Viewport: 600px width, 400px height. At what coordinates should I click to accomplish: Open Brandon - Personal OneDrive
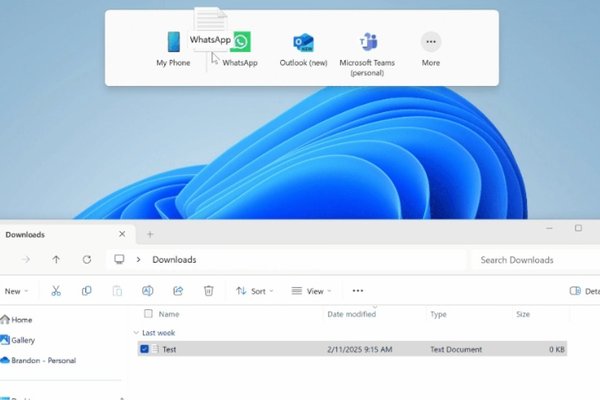(x=38, y=360)
